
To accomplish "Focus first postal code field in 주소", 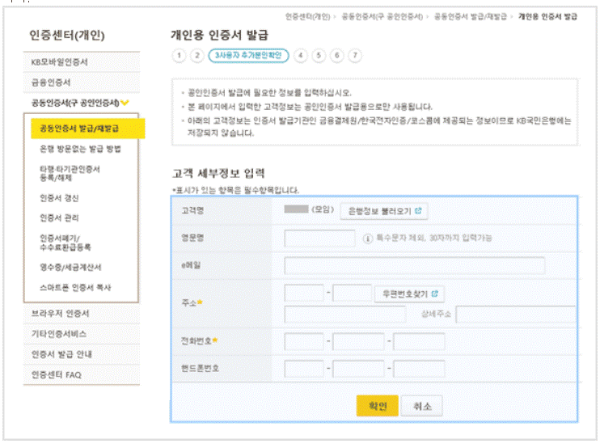I will [x=304, y=293].
